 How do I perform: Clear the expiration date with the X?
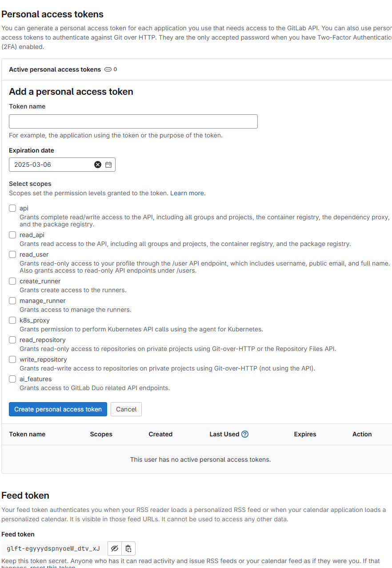click(98, 165)
